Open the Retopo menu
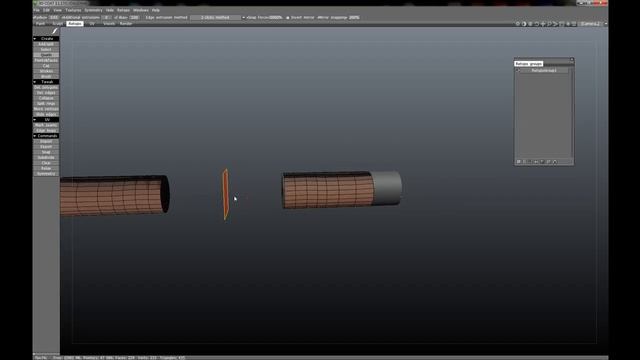 tap(123, 10)
